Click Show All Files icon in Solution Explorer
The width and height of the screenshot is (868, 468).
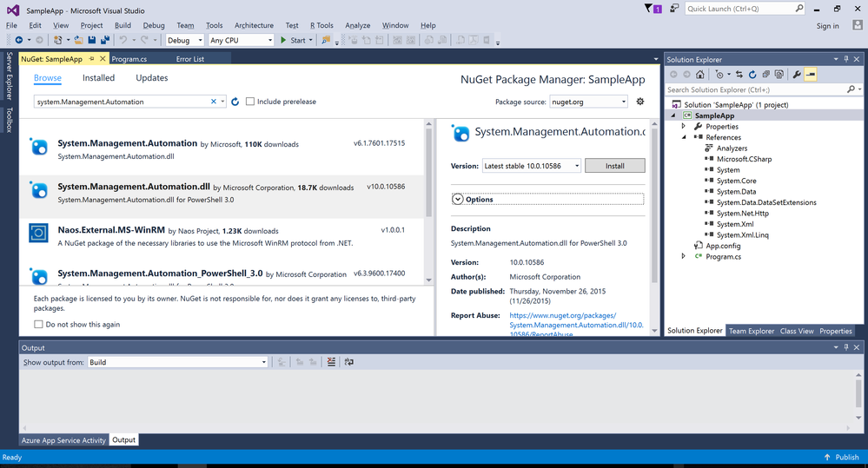[779, 74]
